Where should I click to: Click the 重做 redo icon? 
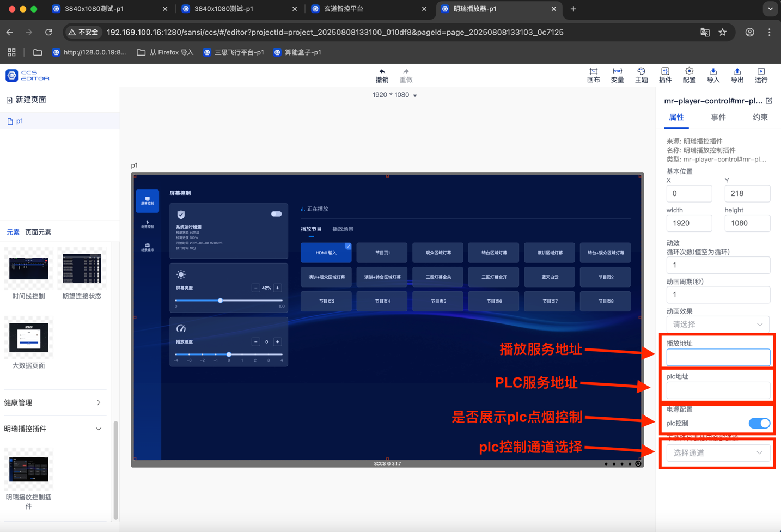pyautogui.click(x=406, y=75)
